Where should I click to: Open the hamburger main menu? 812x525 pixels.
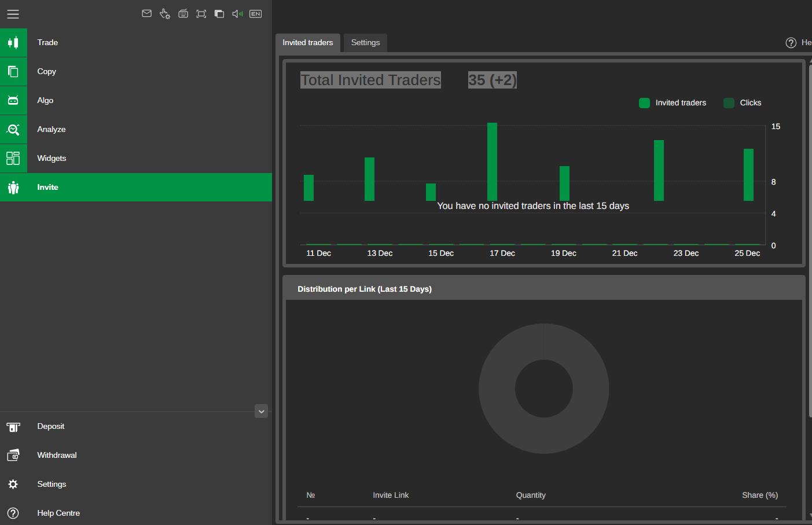13,14
